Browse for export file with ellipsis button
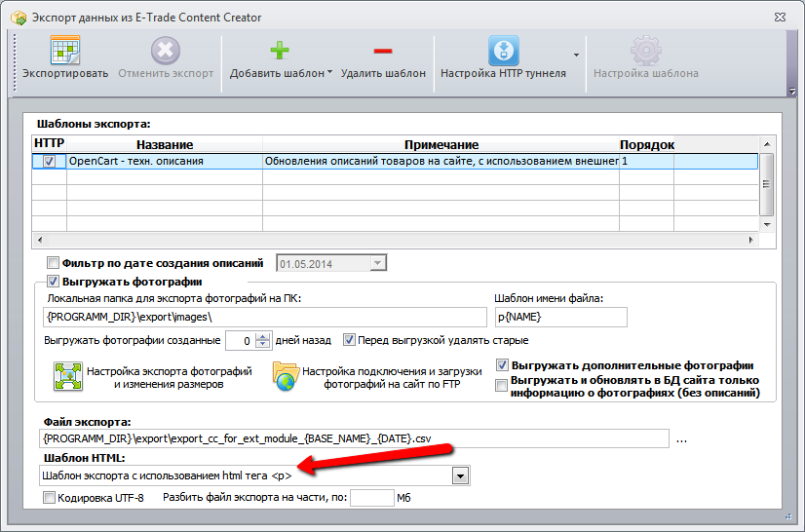 [681, 439]
